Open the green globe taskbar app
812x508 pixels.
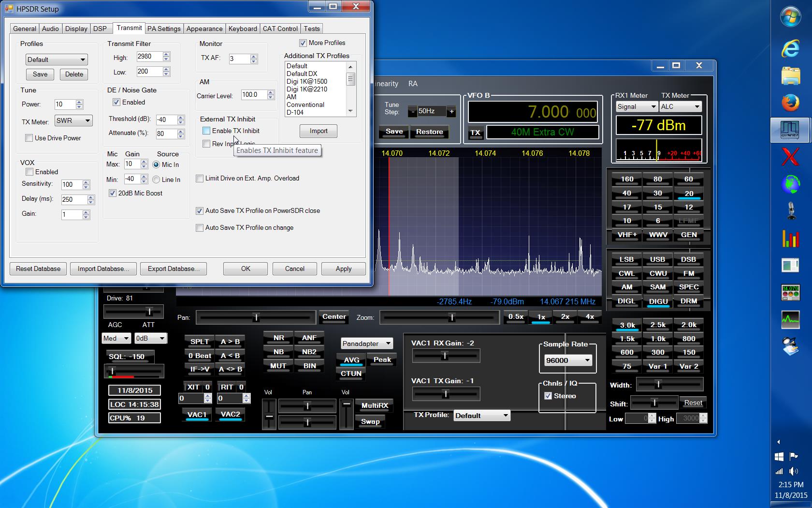(791, 184)
